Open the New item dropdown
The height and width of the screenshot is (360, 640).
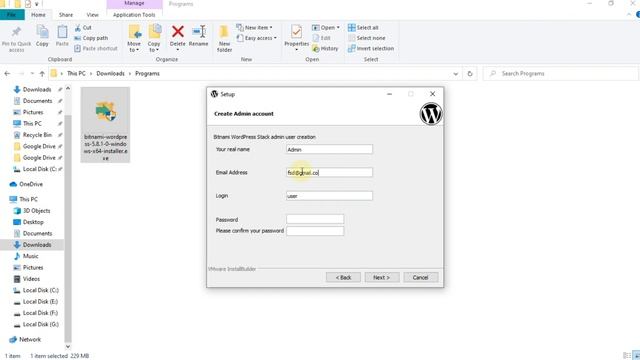click(x=254, y=27)
